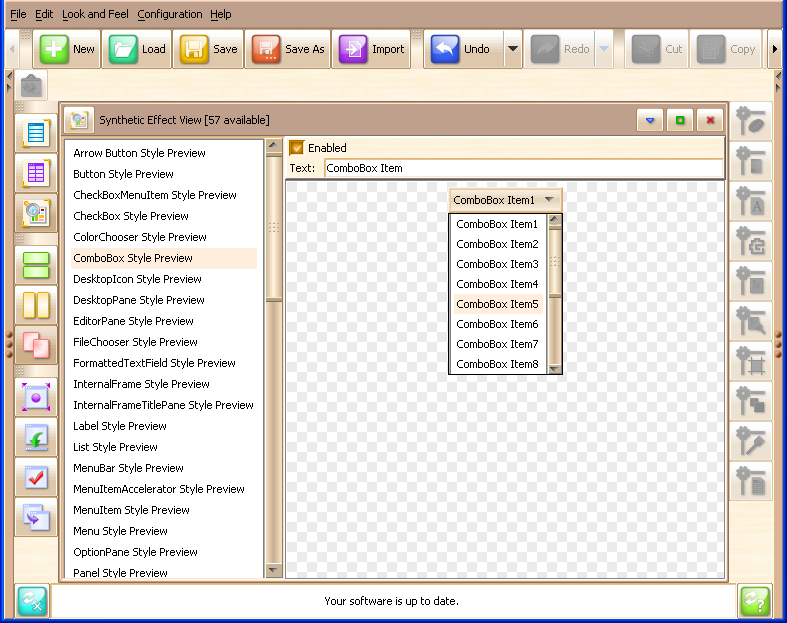
Task: Open the Help menu
Action: (x=220, y=14)
